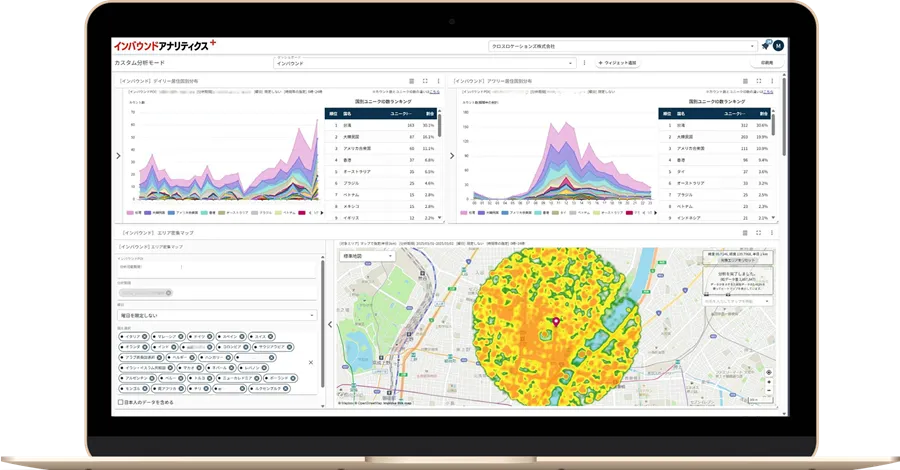Collapse the map settings panel with left chevron

click(330, 325)
